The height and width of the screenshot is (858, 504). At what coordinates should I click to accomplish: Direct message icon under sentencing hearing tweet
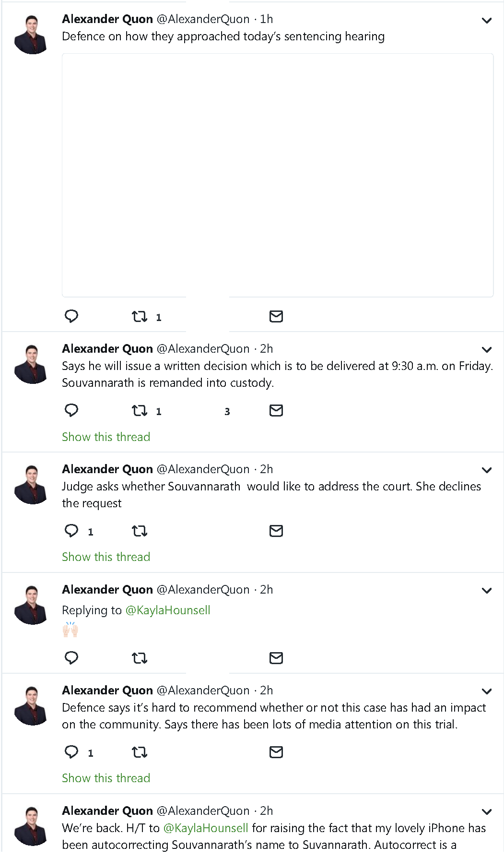[276, 316]
